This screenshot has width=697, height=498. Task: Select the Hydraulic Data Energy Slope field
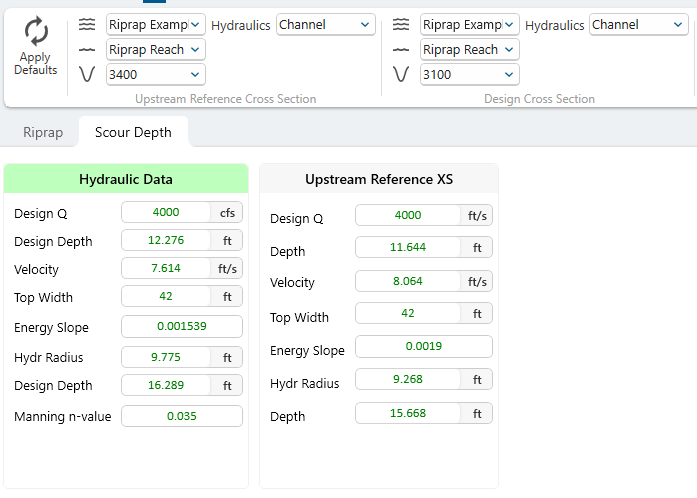pos(182,327)
